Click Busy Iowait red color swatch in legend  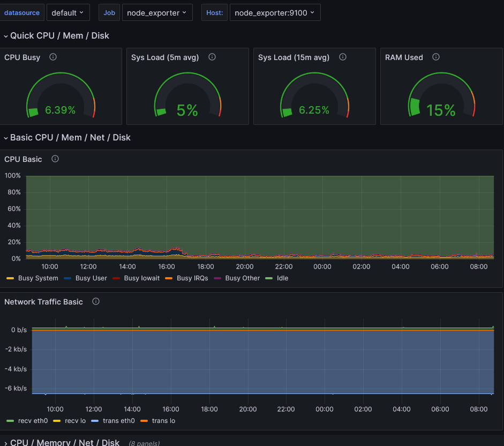[x=117, y=278]
